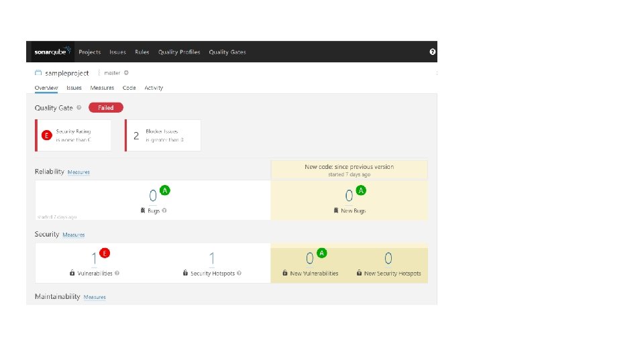The image size is (644, 362).
Task: Open Quality Gates in the navbar
Action: pyautogui.click(x=227, y=52)
